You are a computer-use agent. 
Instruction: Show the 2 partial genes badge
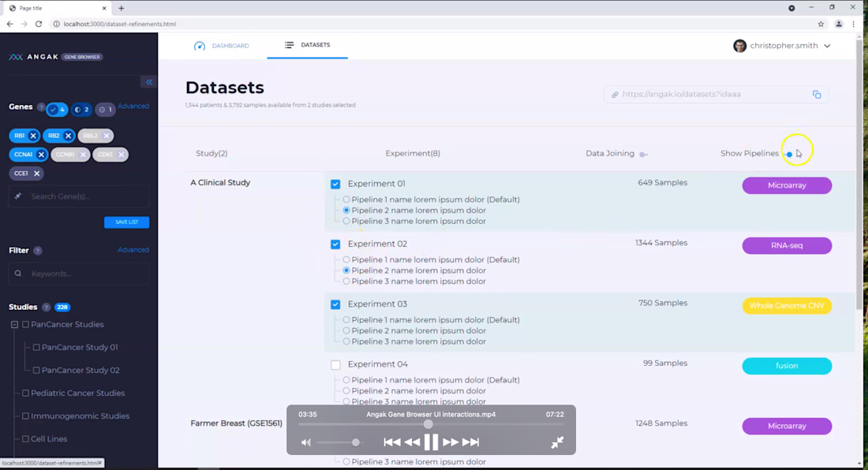pyautogui.click(x=81, y=110)
